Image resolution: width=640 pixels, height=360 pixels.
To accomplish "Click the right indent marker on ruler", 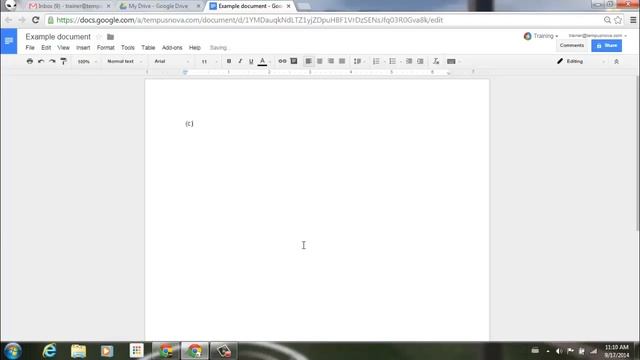I will click(448, 73).
